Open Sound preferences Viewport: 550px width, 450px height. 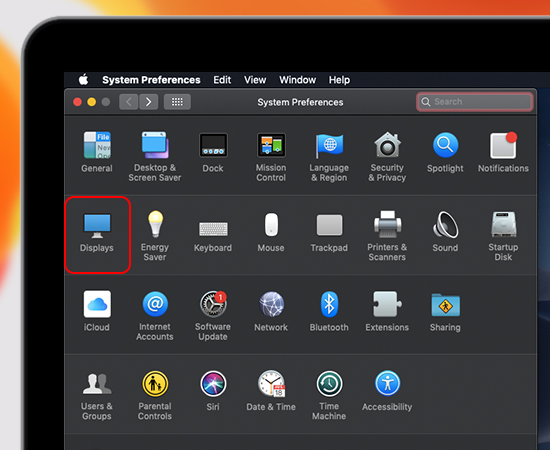[445, 231]
